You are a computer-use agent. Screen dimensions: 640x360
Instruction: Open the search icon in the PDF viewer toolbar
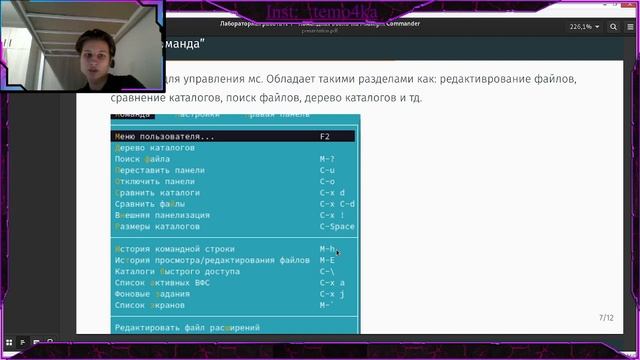[x=613, y=27]
